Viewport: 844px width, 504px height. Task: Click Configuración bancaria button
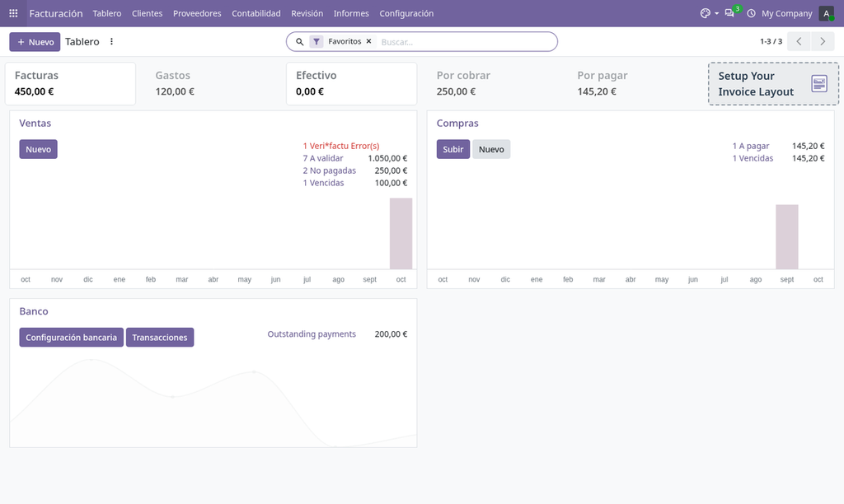(71, 338)
